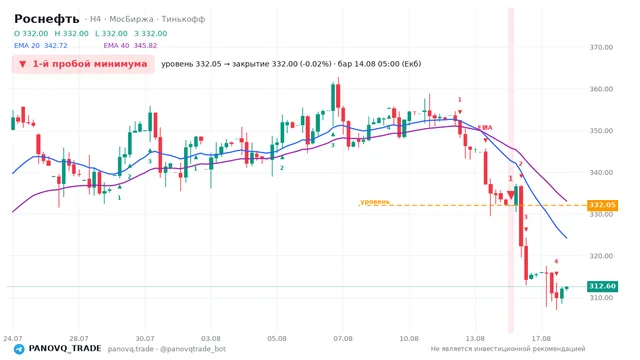Click the '1-й пробой минимума' badge
This screenshot has height=360, width=640.
(x=83, y=64)
